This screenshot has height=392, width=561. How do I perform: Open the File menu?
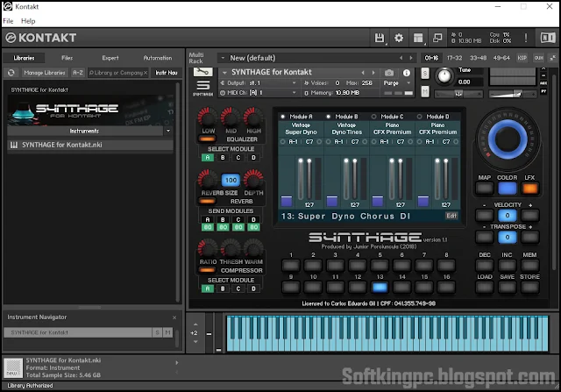(x=8, y=21)
